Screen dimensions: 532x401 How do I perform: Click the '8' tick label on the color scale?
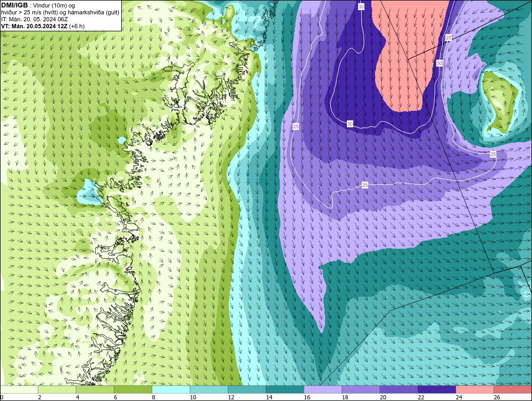coord(154,397)
